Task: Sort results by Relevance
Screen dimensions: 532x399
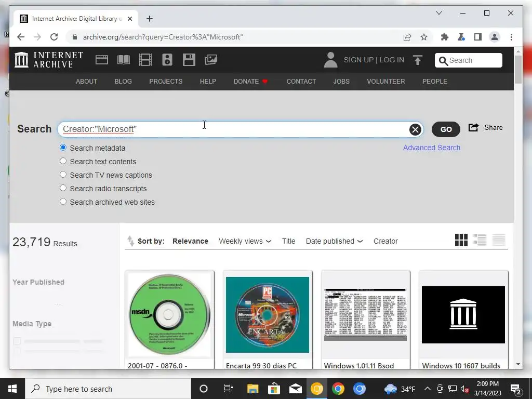Action: click(190, 241)
